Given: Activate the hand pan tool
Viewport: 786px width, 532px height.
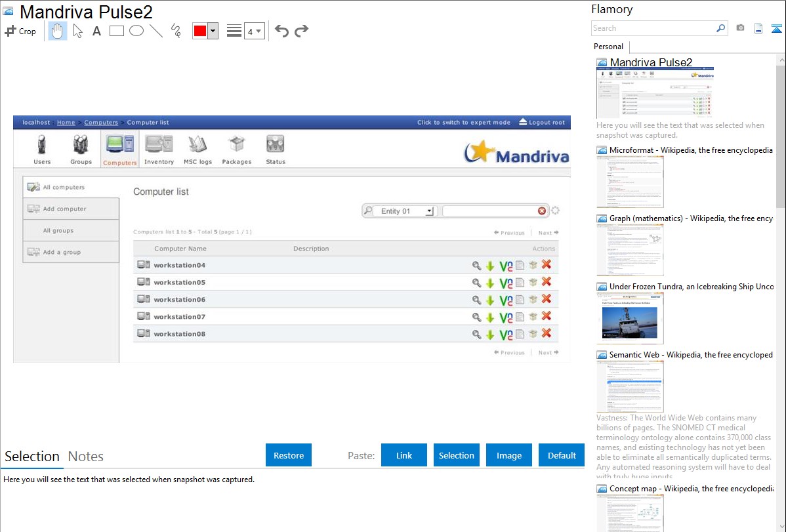Looking at the screenshot, I should (57, 31).
